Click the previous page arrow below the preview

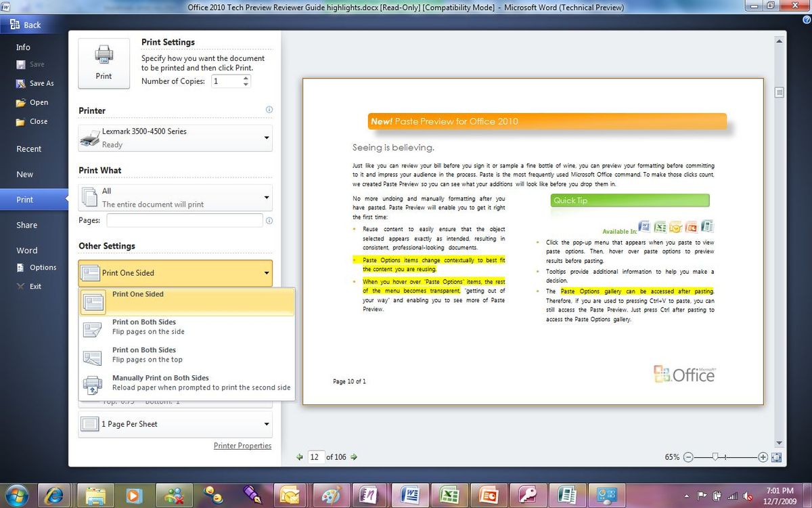299,457
